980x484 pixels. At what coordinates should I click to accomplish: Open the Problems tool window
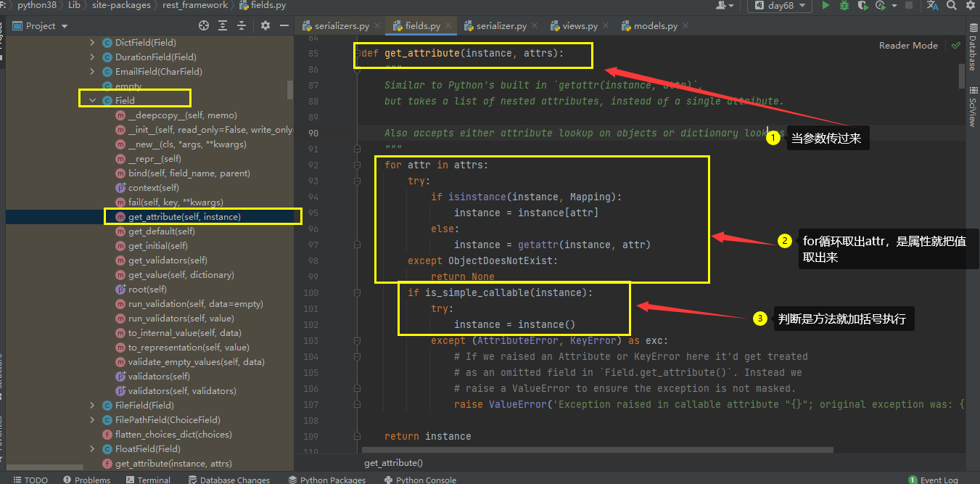(x=86, y=480)
